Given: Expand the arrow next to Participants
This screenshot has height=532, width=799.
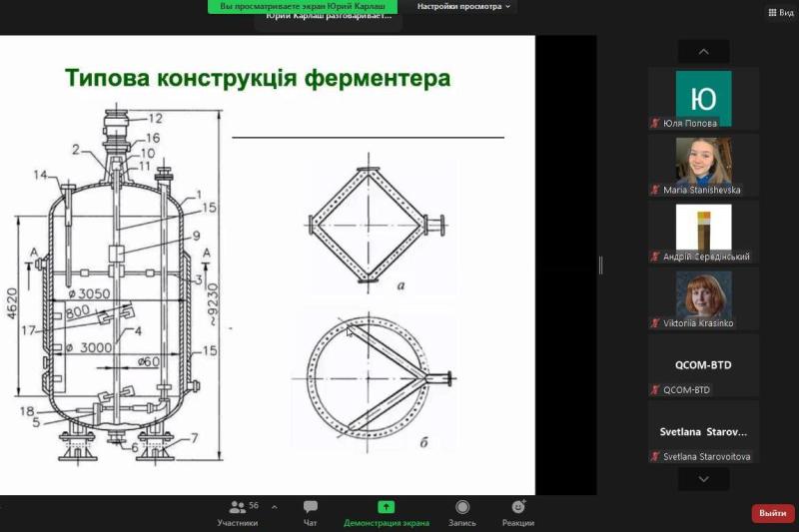Looking at the screenshot, I should [x=275, y=507].
